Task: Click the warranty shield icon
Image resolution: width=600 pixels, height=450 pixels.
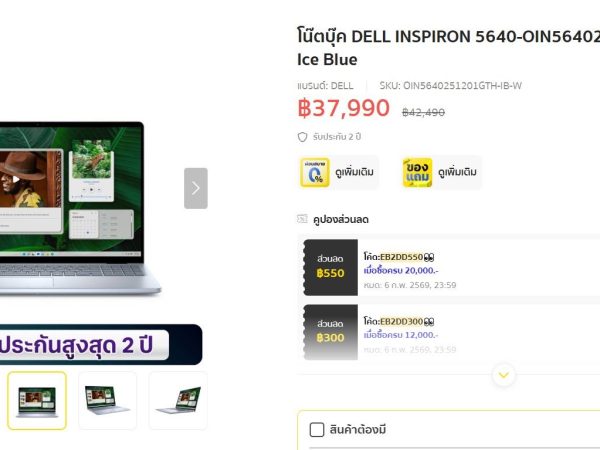Action: point(302,137)
